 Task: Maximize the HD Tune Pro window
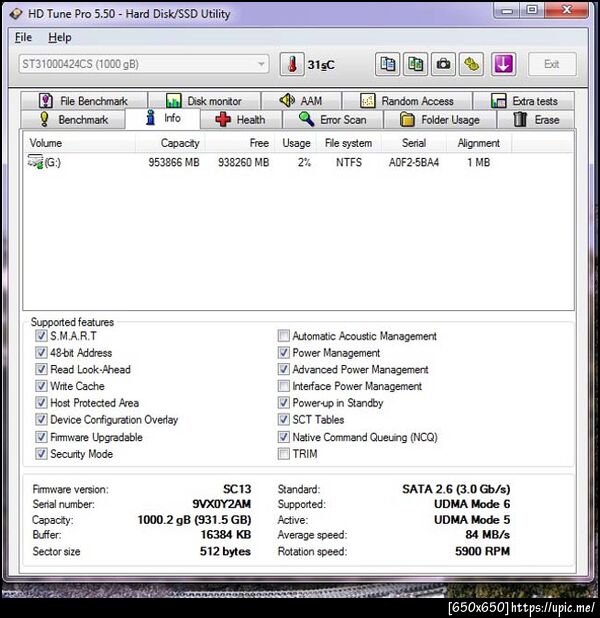[x=532, y=11]
